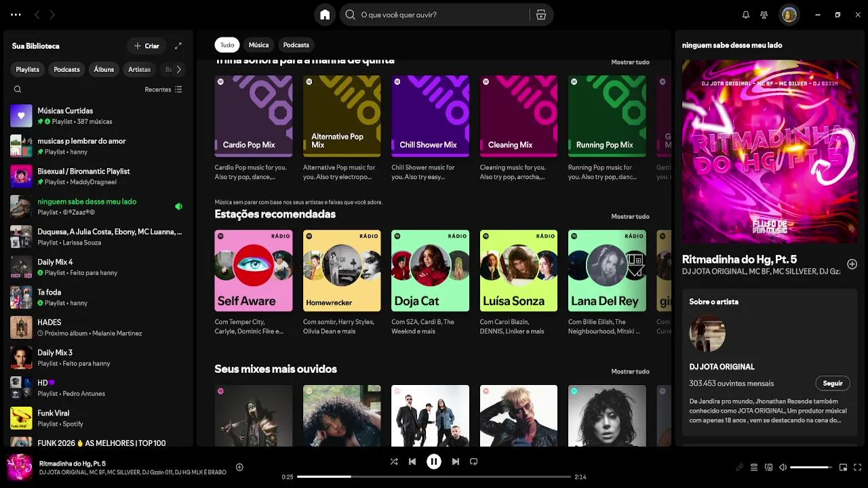Open the Seus mixes mais ouvidos heading
Image resolution: width=868 pixels, height=488 pixels.
coord(276,369)
